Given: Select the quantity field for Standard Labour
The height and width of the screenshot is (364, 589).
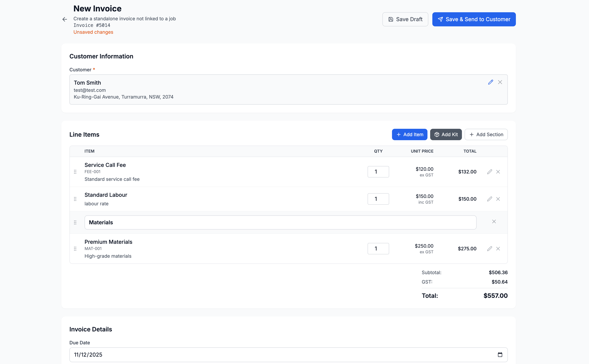Looking at the screenshot, I should pyautogui.click(x=378, y=199).
